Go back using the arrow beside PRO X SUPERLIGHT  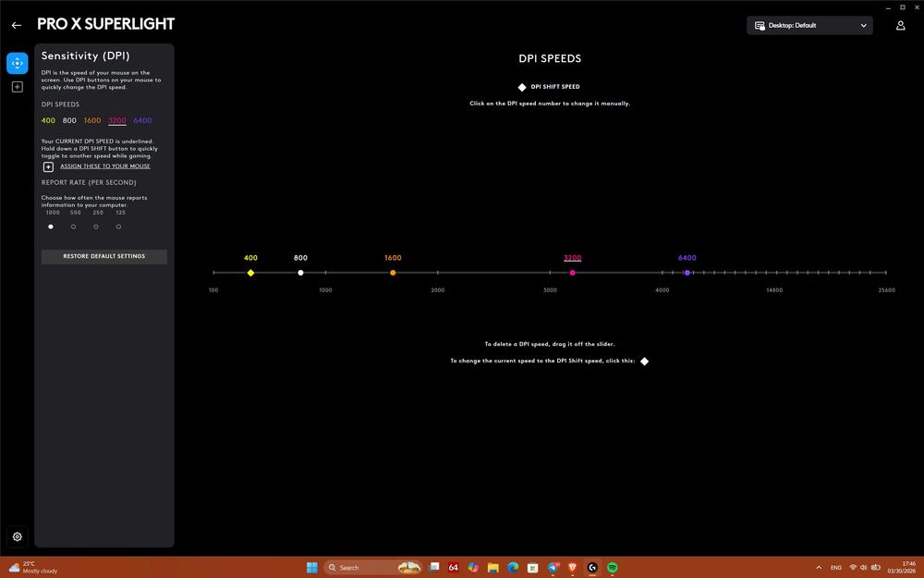(17, 25)
